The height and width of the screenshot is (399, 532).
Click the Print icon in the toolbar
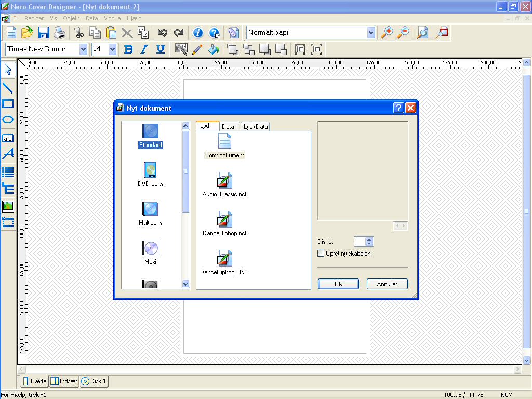[60, 33]
